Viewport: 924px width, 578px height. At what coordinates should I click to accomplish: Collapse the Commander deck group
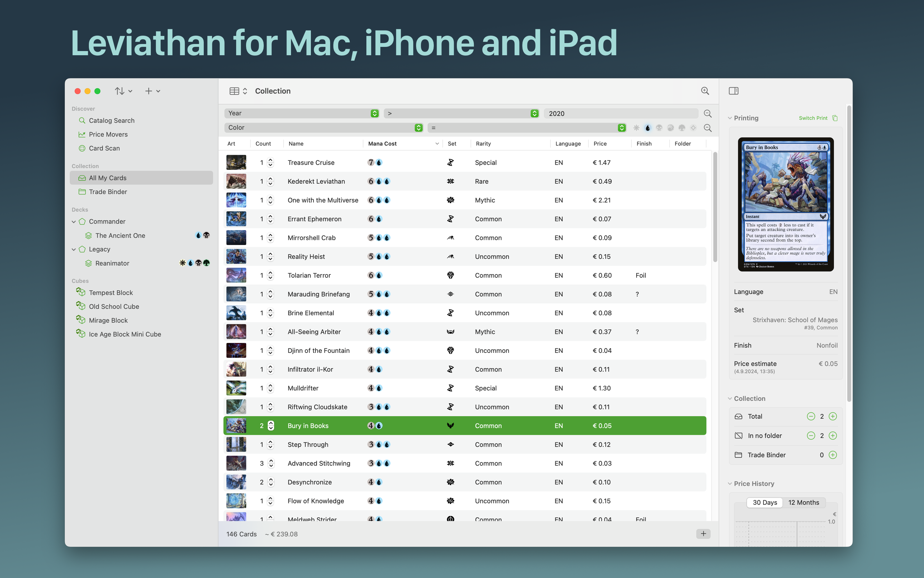[74, 222]
